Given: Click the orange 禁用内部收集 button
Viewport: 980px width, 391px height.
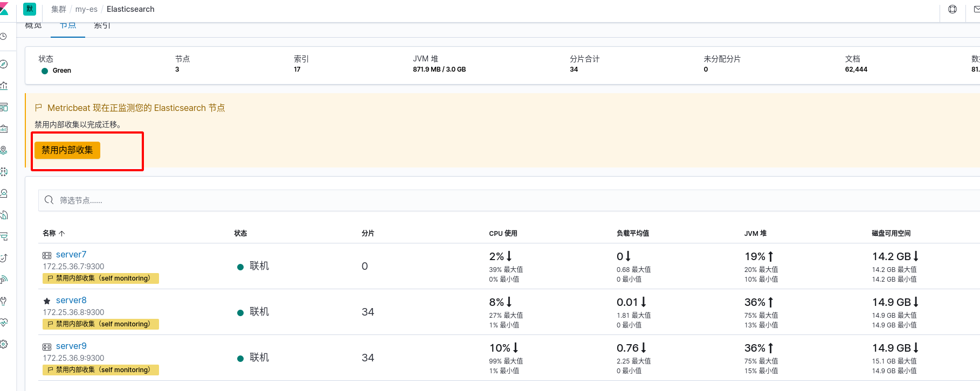Looking at the screenshot, I should 67,150.
